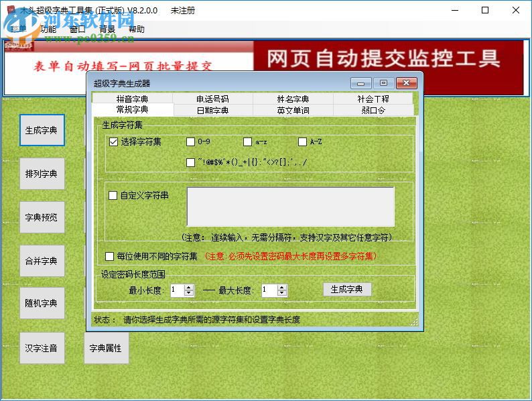Open the 帮助 menu
Screen dimensions: 532x401
137,30
